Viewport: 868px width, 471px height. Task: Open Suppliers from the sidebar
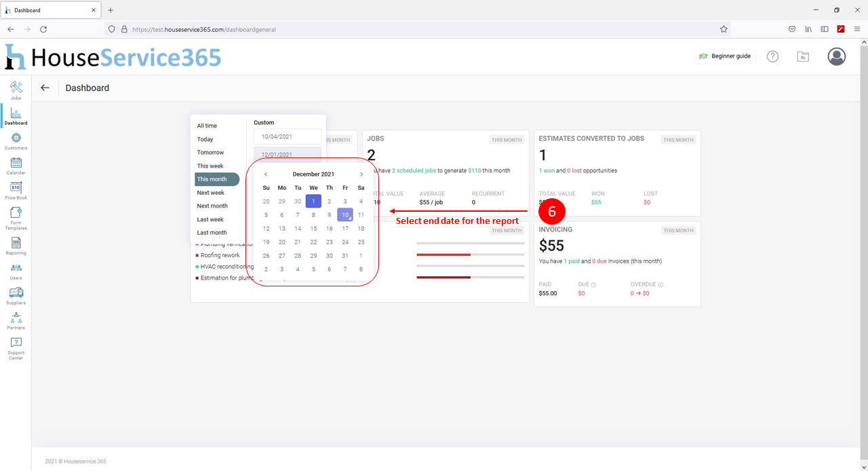(16, 295)
